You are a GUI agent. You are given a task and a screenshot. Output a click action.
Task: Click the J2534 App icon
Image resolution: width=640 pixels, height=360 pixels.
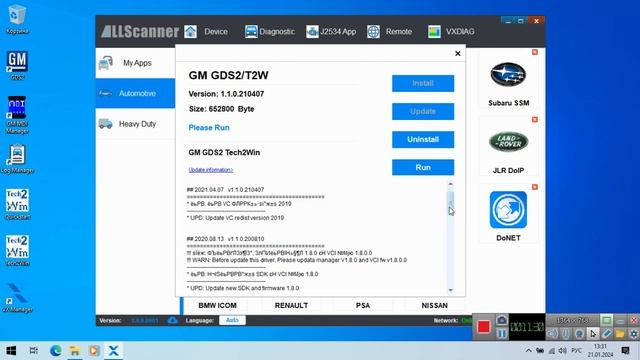coord(312,31)
